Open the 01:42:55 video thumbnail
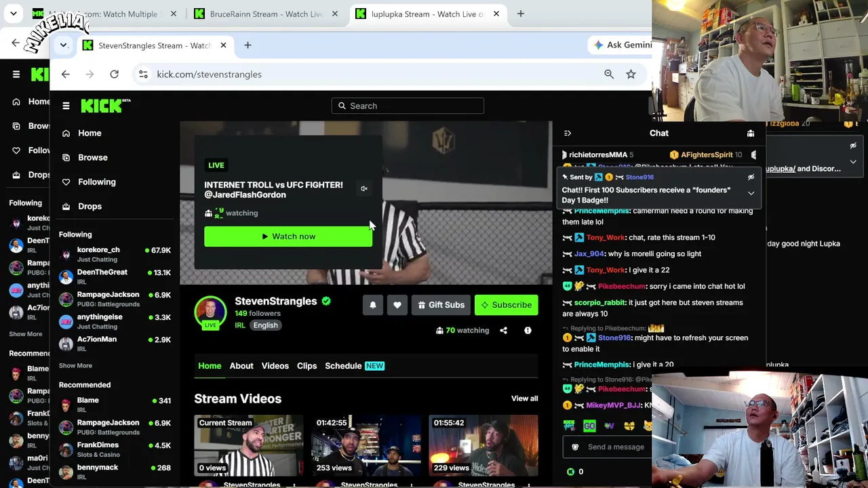The width and height of the screenshot is (868, 488). (366, 445)
